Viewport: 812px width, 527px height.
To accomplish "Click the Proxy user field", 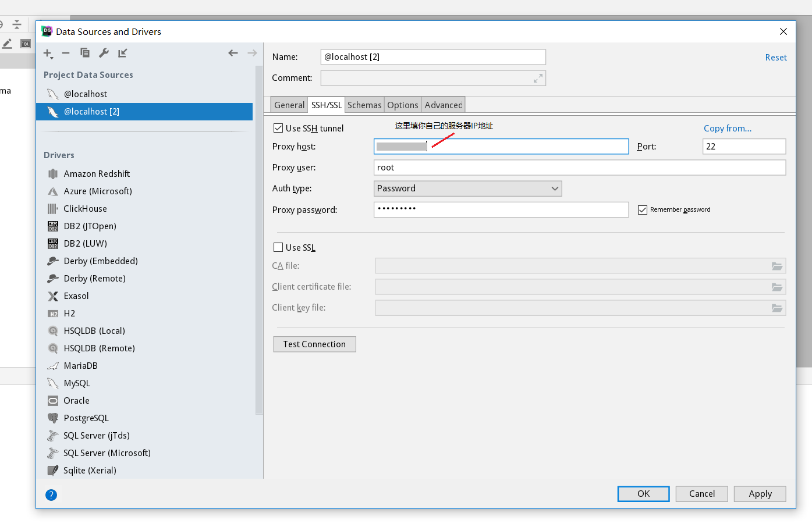I will tap(580, 168).
